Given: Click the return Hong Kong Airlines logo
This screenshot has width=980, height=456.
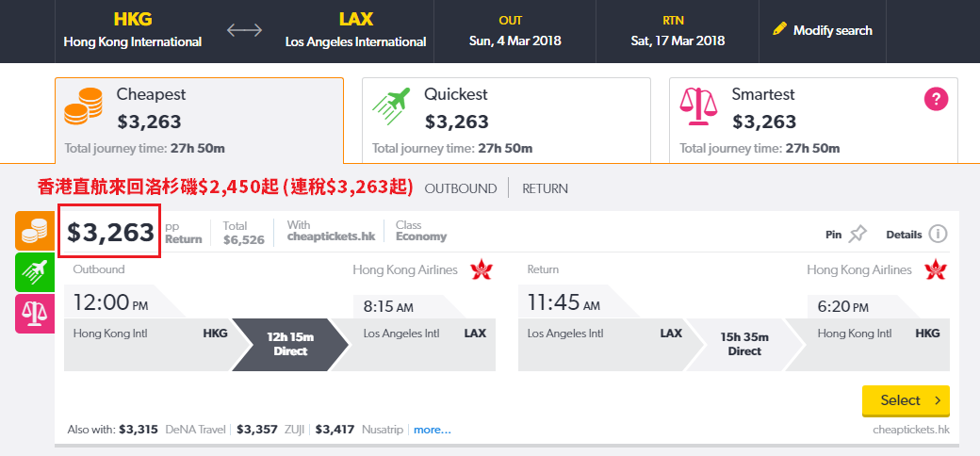Looking at the screenshot, I should (x=936, y=269).
